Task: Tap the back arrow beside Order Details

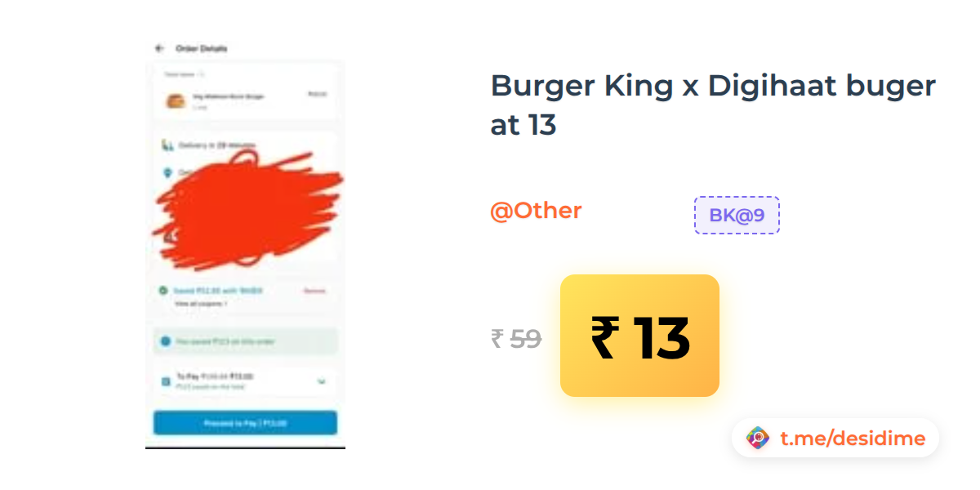Action: (159, 49)
